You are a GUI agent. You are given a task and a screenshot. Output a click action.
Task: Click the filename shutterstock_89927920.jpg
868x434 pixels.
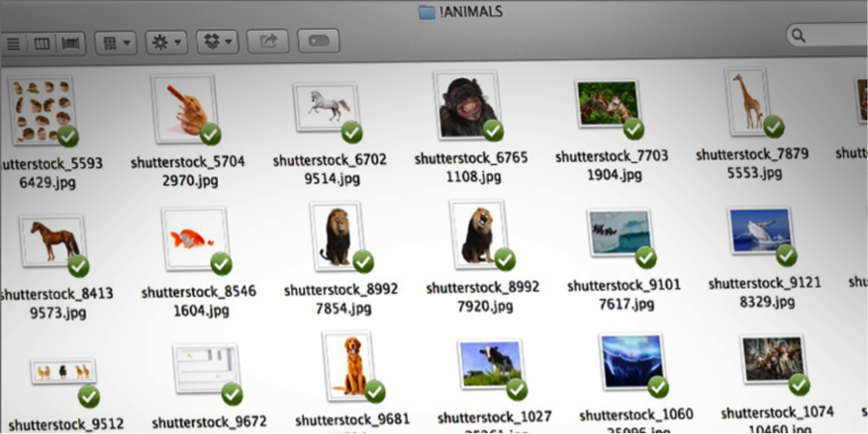pyautogui.click(x=482, y=297)
